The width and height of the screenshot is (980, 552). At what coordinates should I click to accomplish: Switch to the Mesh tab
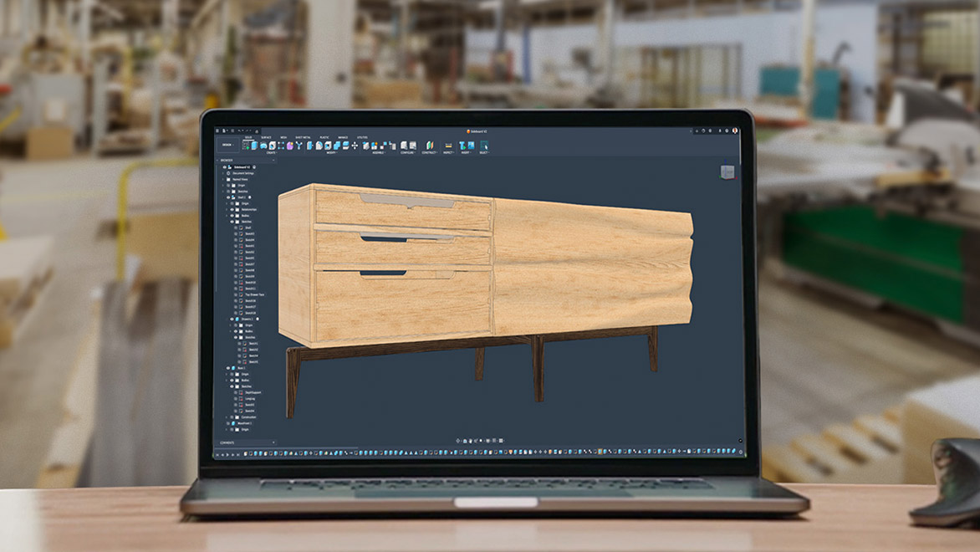point(283,137)
